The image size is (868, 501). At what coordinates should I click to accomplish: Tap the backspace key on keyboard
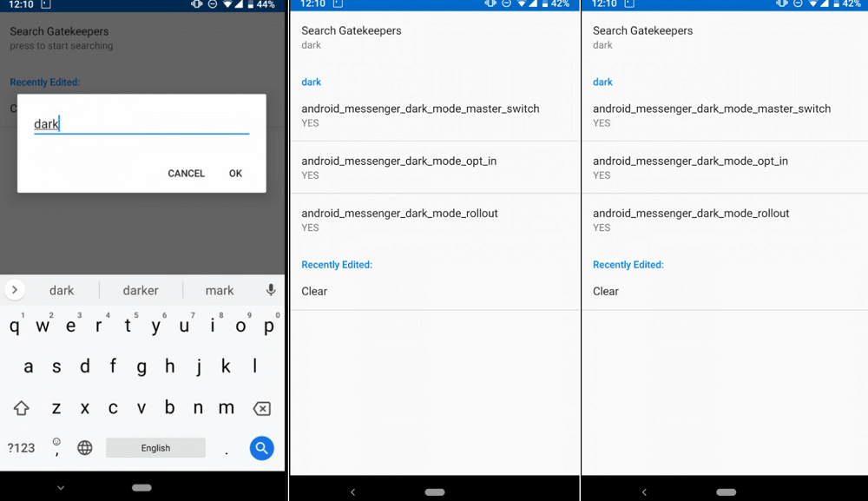261,409
